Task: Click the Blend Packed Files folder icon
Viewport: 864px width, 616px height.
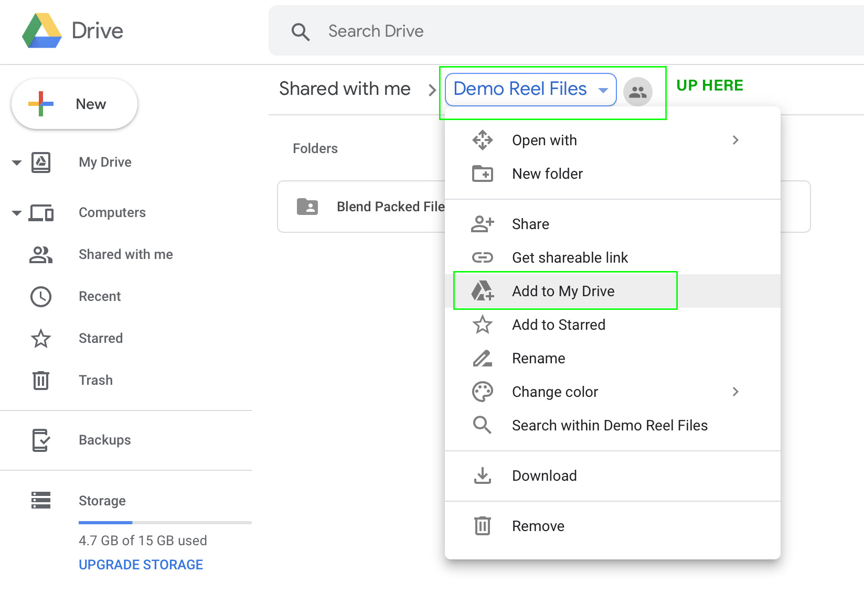Action: 307,207
